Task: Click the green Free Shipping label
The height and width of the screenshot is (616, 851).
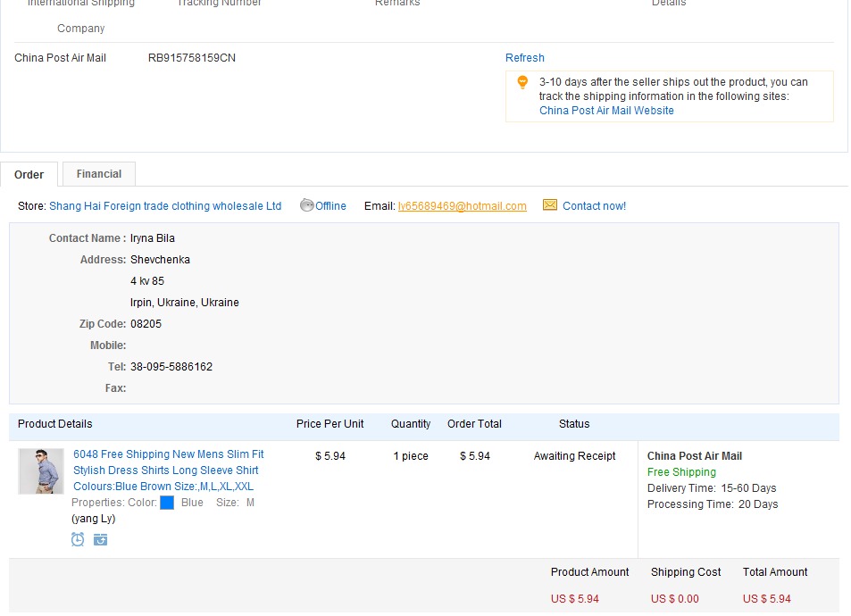Action: [x=681, y=472]
